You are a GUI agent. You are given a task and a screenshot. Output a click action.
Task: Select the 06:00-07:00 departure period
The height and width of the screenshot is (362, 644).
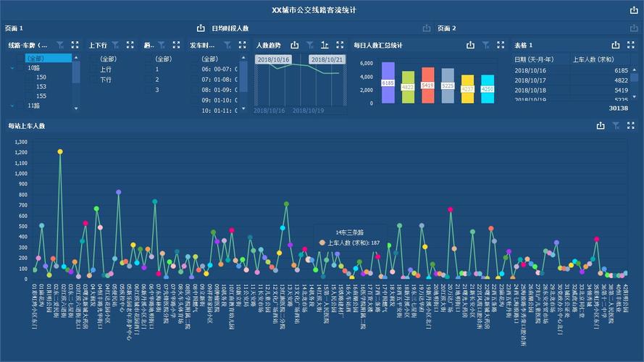[219, 70]
